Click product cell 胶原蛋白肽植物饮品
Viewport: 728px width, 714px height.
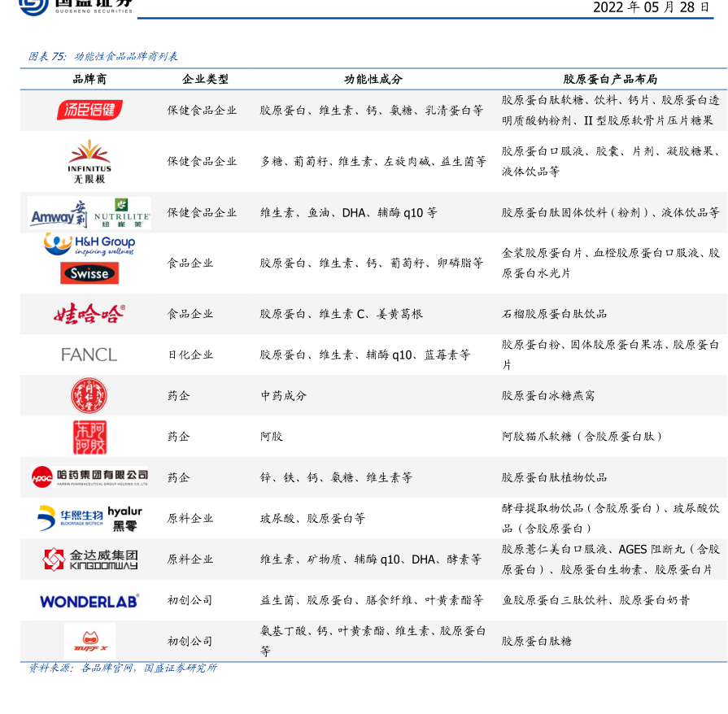point(555,477)
